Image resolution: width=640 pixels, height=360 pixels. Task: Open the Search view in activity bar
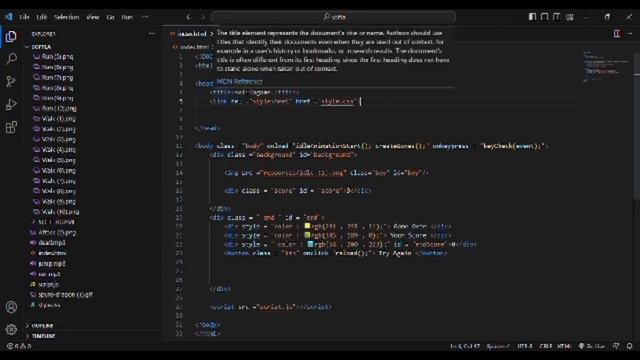coord(11,59)
